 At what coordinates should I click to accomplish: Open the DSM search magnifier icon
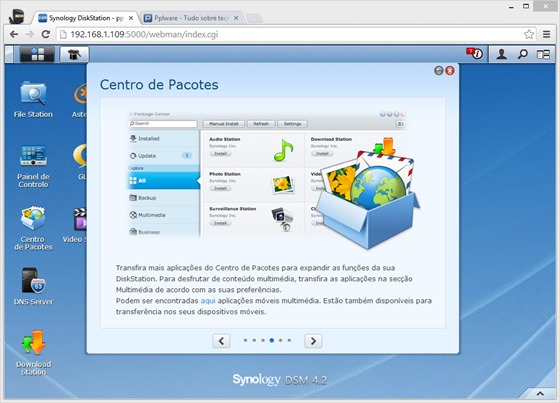[522, 54]
